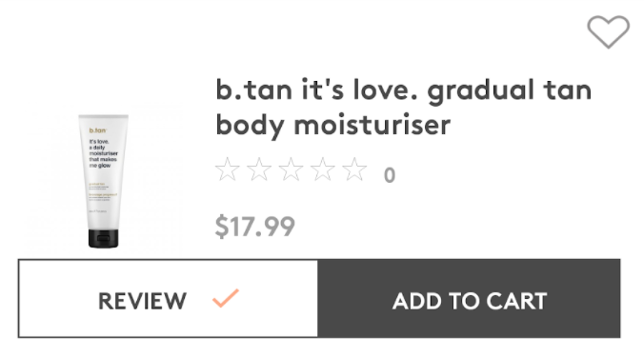The width and height of the screenshot is (644, 358).
Task: Hit the ADD TO CART button
Action: [469, 298]
